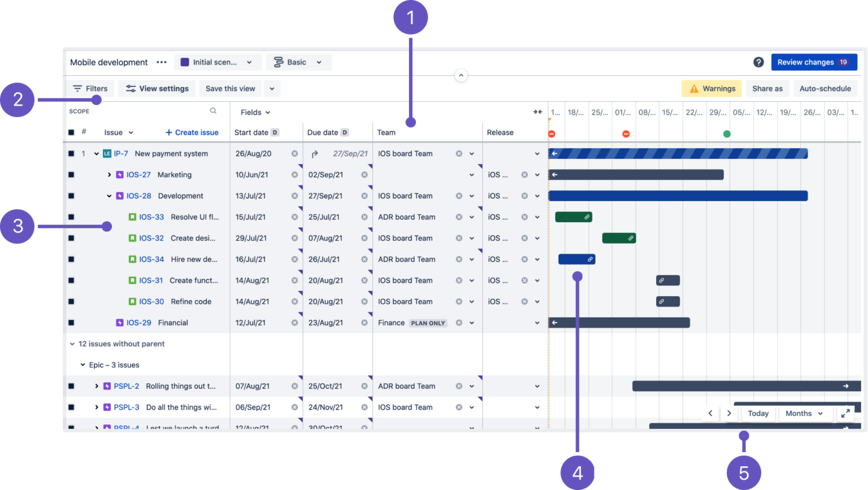Open the Filters panel
This screenshot has height=490, width=868.
click(90, 88)
